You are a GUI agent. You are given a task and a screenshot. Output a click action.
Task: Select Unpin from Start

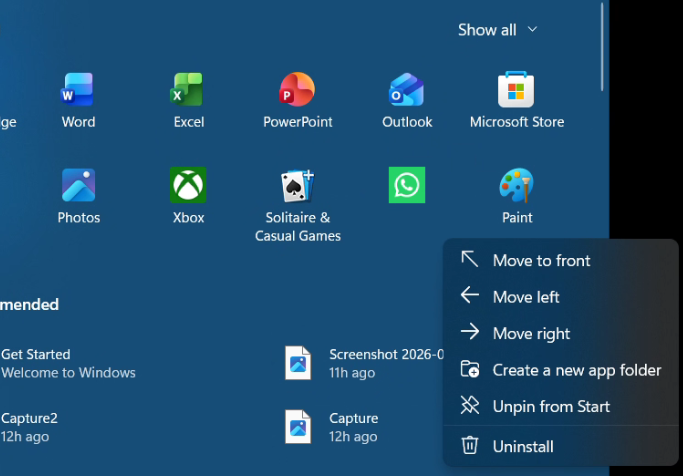pos(561,406)
